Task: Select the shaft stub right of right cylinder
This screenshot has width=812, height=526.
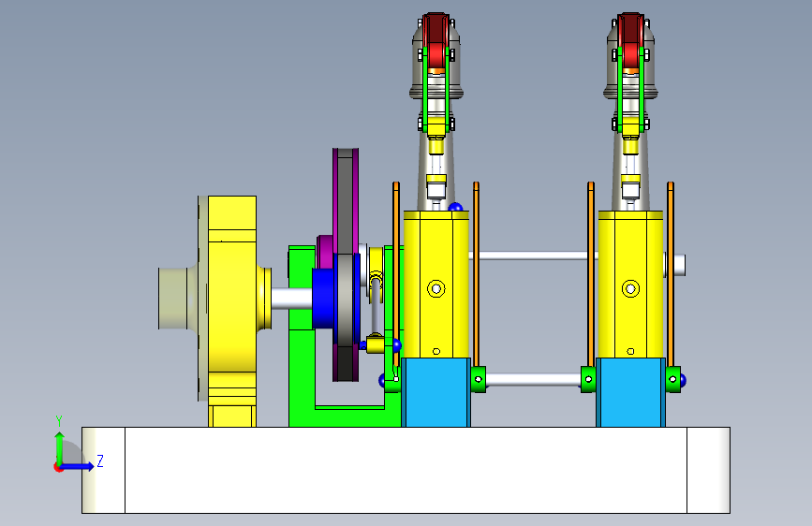Action: (x=675, y=265)
